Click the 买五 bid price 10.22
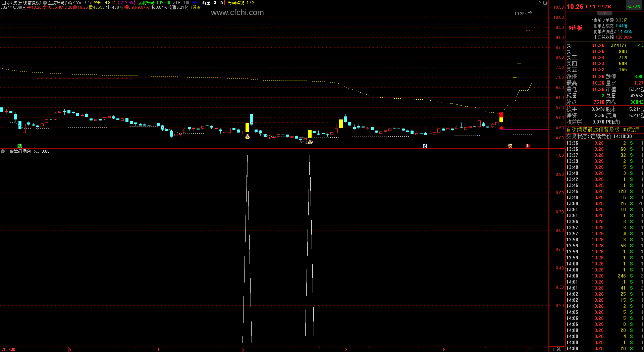The image size is (644, 352). [598, 69]
